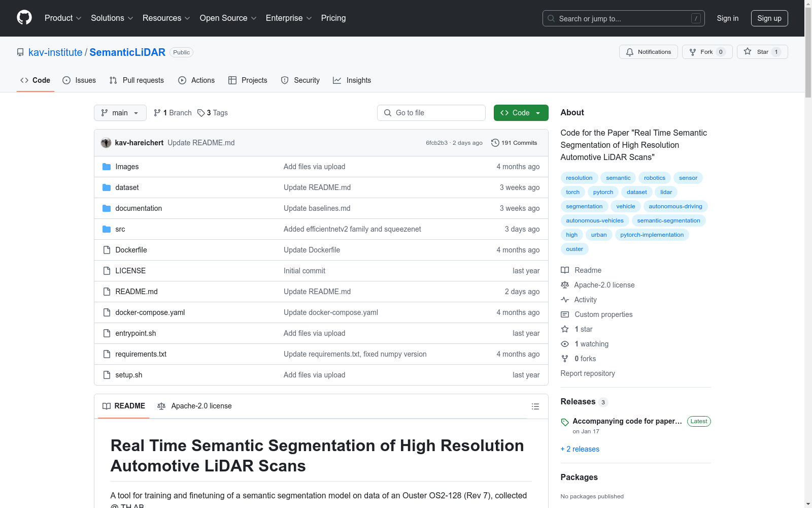Click the Notifications button

click(649, 52)
